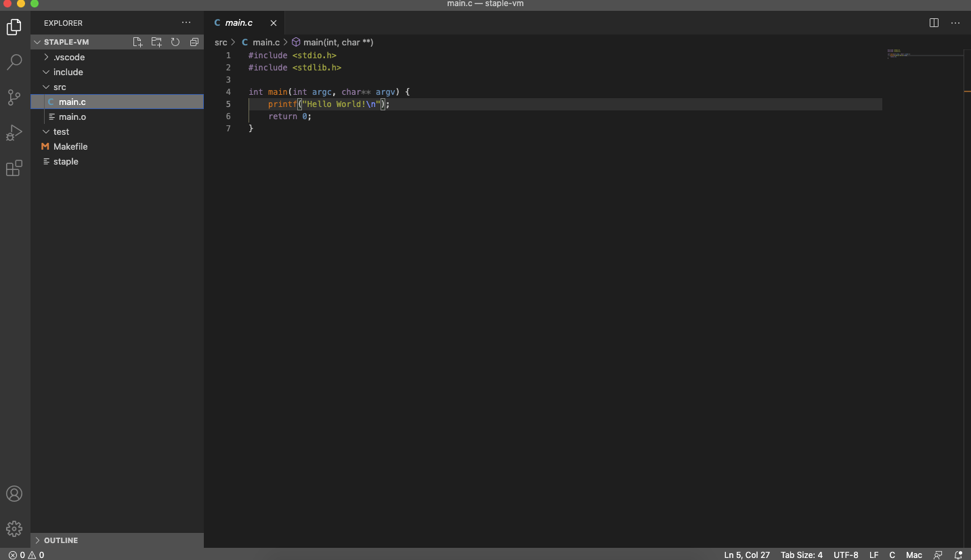
Task: Change end of line sequence LF
Action: click(874, 555)
